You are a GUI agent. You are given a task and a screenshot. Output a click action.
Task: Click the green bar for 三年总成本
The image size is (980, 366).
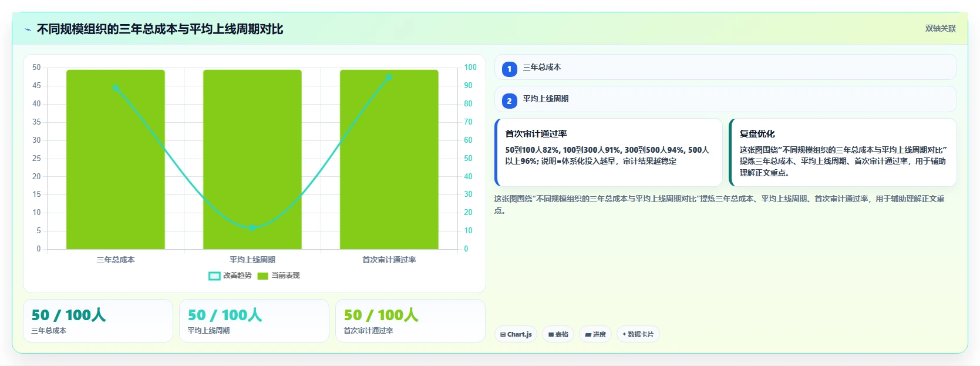[116, 159]
